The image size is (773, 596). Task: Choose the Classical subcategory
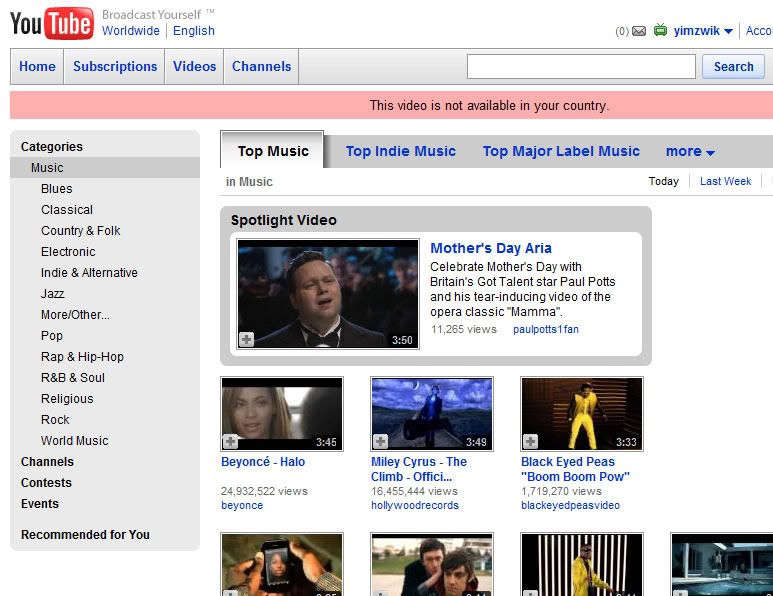coord(67,210)
